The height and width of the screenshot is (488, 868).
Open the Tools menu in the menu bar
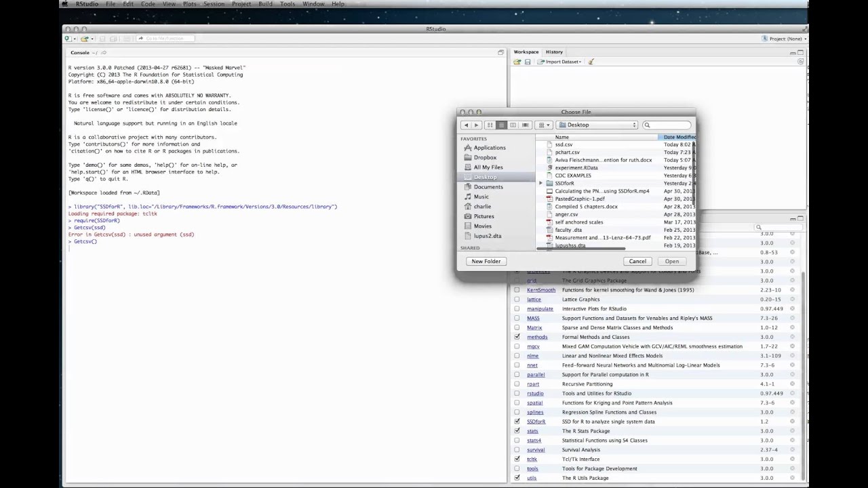click(288, 4)
